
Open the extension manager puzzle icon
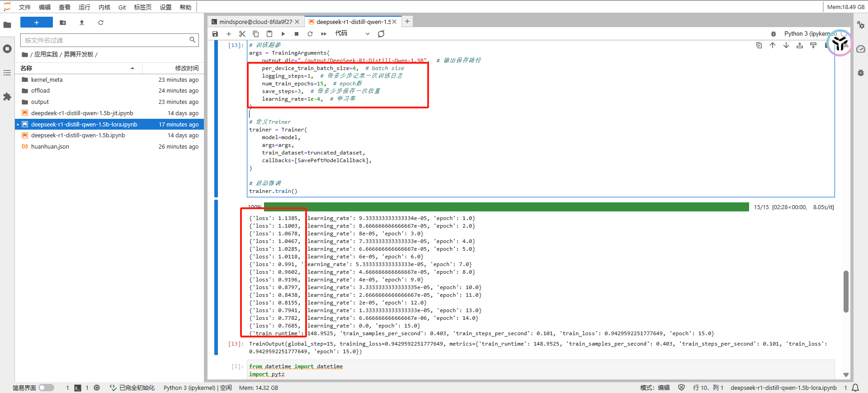tap(7, 97)
